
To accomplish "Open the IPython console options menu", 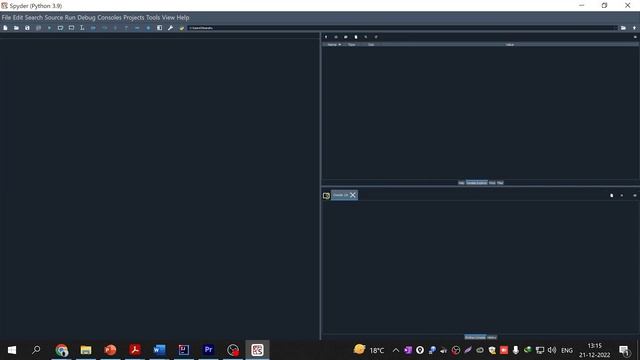I will 635,196.
